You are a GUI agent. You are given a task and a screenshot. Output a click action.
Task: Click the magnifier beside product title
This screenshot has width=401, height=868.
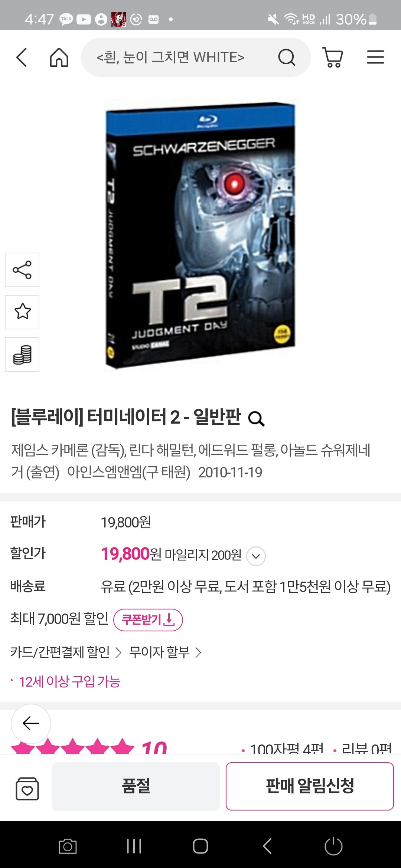pyautogui.click(x=256, y=419)
